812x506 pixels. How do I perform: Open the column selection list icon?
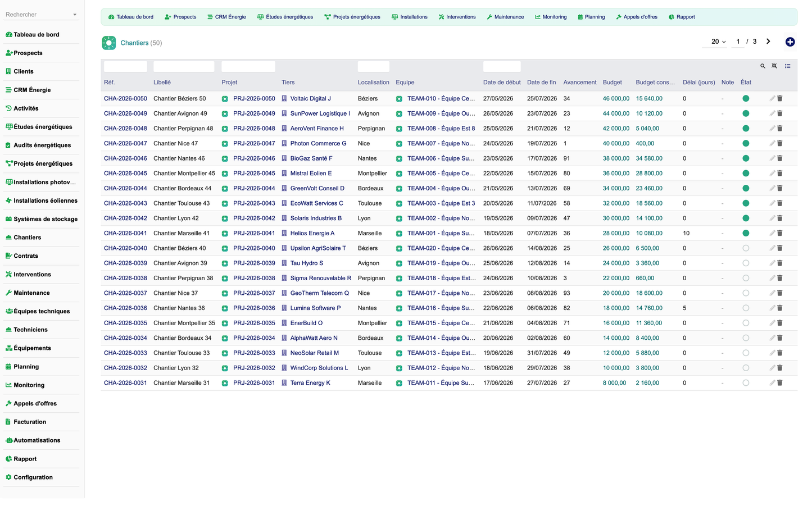click(788, 66)
